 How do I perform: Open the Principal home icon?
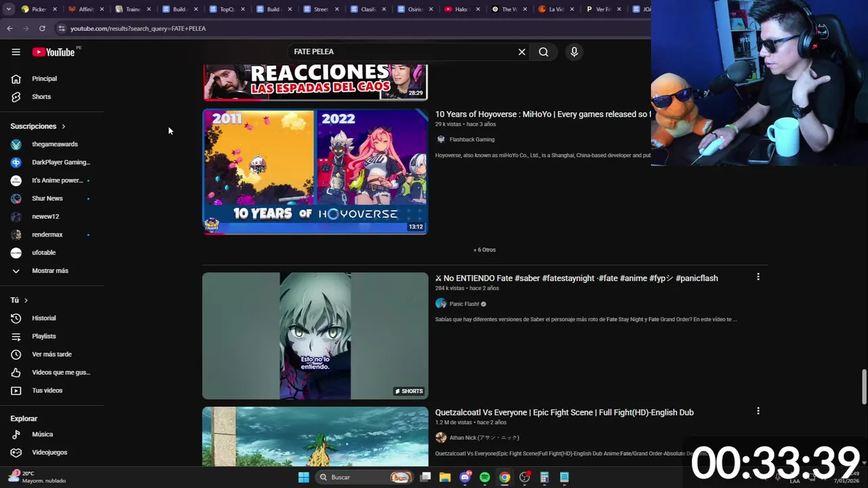tap(16, 79)
